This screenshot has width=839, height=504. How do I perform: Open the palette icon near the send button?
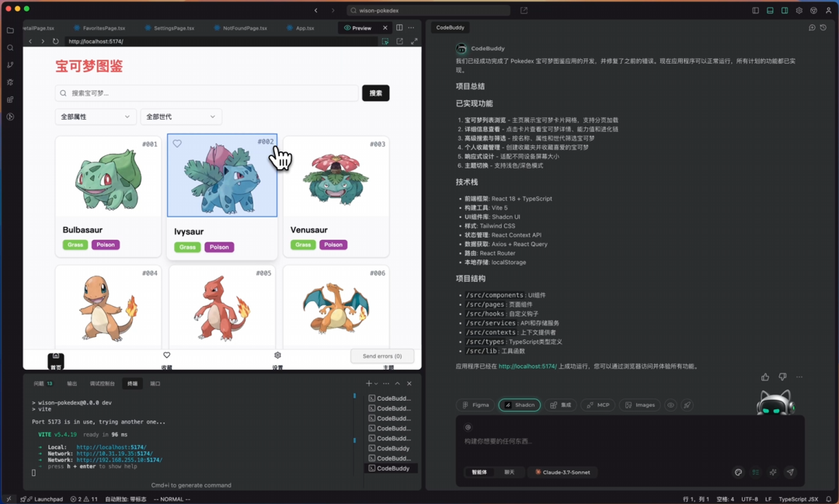(738, 472)
